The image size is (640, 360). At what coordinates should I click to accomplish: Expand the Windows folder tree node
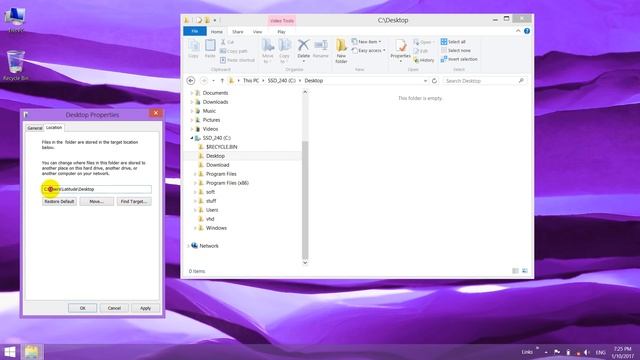click(195, 228)
